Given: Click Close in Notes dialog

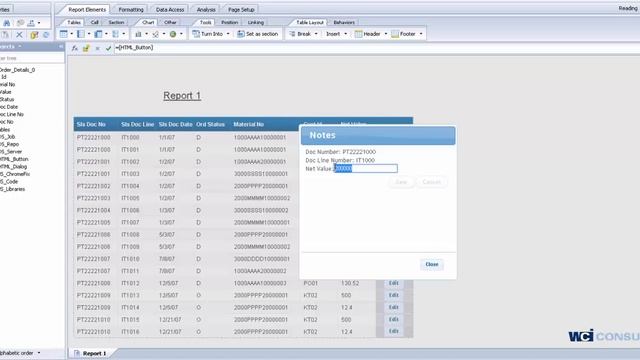Looking at the screenshot, I should click(432, 264).
